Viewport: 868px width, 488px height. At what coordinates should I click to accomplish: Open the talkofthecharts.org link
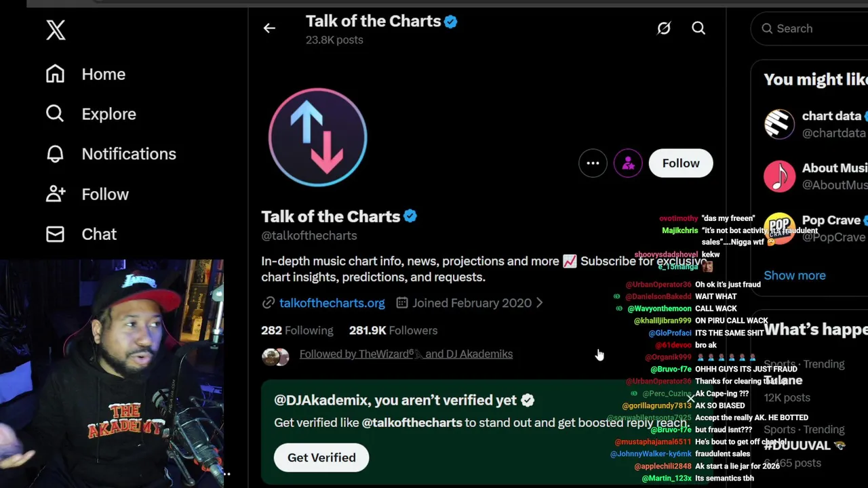[x=332, y=303]
